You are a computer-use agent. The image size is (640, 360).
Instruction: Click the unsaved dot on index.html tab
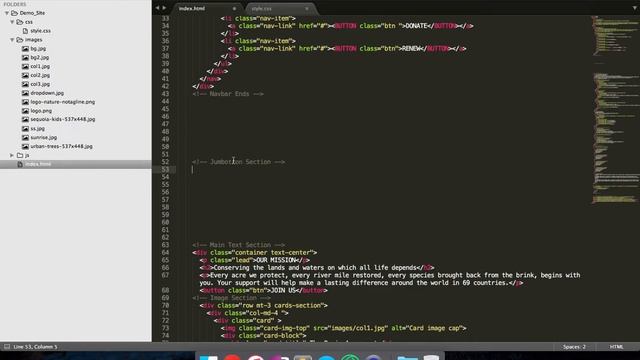234,9
